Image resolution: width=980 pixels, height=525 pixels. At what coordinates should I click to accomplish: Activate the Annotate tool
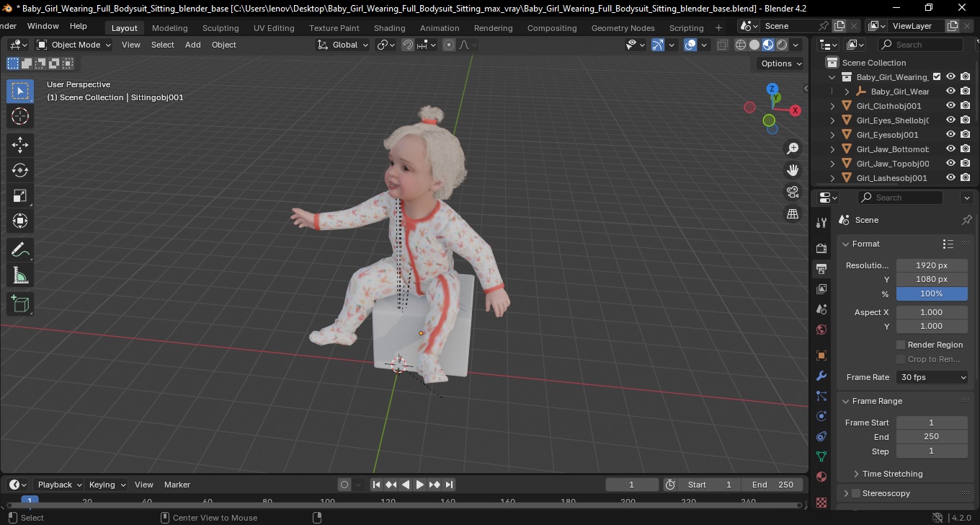click(x=20, y=250)
